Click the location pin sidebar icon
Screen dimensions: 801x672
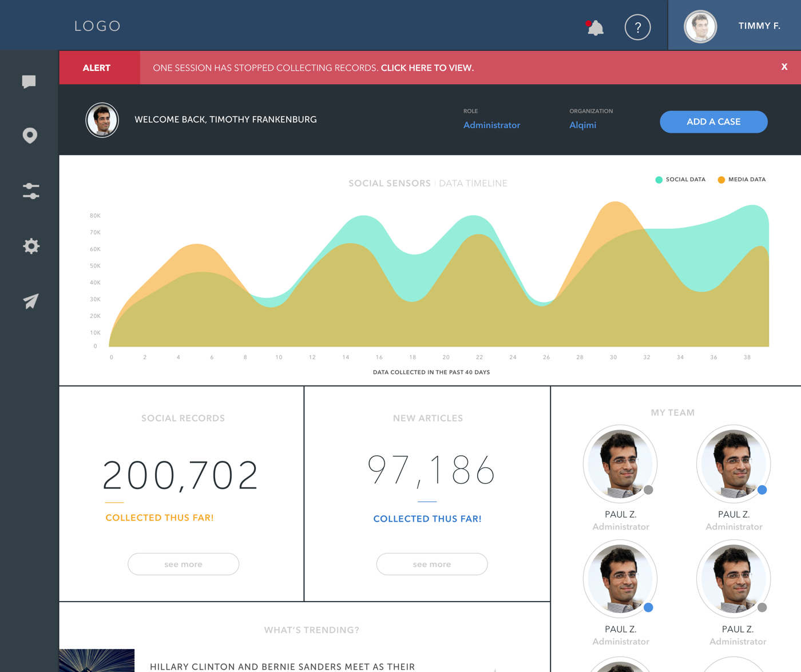[x=30, y=136]
